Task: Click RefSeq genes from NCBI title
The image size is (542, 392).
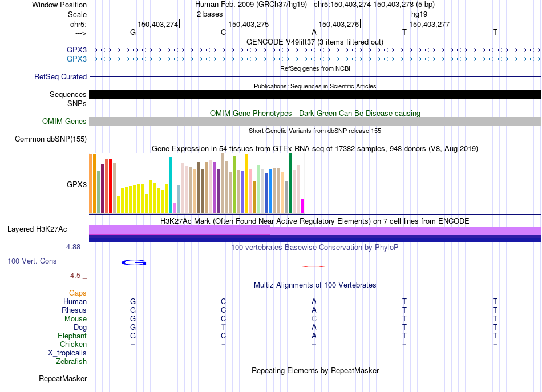Action: coord(315,68)
